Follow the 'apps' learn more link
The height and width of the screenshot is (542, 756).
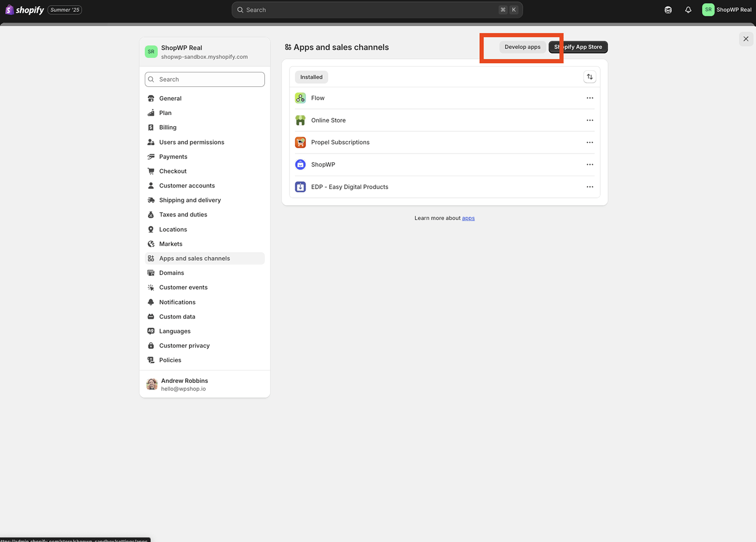[468, 218]
